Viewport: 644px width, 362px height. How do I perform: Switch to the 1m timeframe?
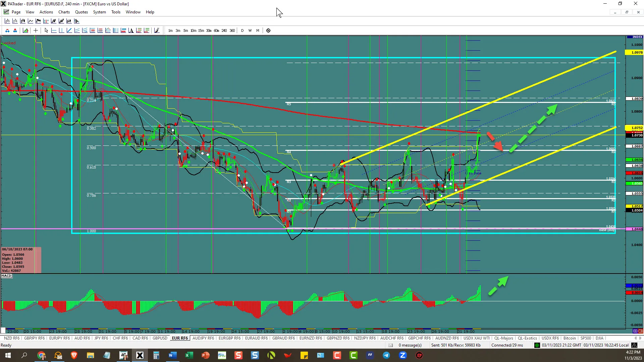pyautogui.click(x=170, y=31)
